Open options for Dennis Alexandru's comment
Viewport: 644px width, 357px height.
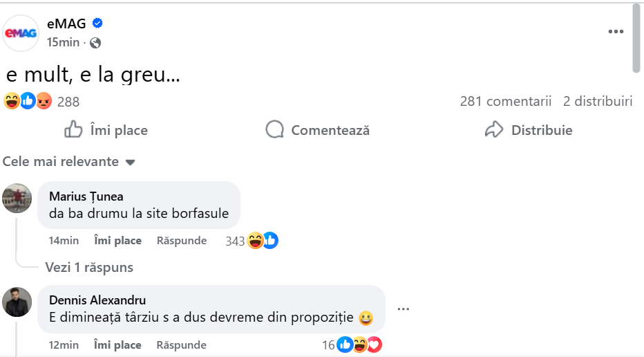[x=404, y=309]
